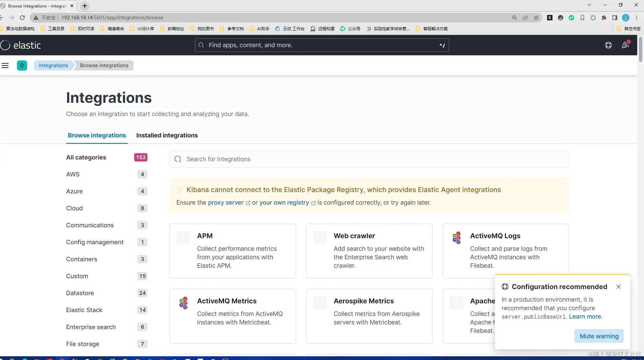
Task: Click the ActiveMQ Logs icon
Action: coord(457,238)
